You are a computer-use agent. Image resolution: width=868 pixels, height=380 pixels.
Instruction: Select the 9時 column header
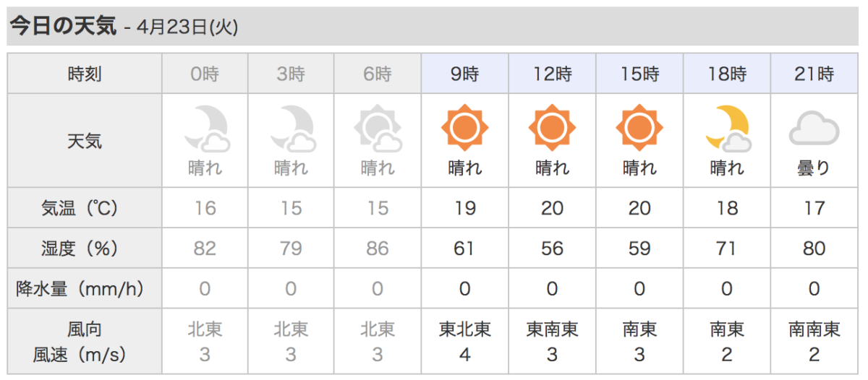[x=464, y=74]
